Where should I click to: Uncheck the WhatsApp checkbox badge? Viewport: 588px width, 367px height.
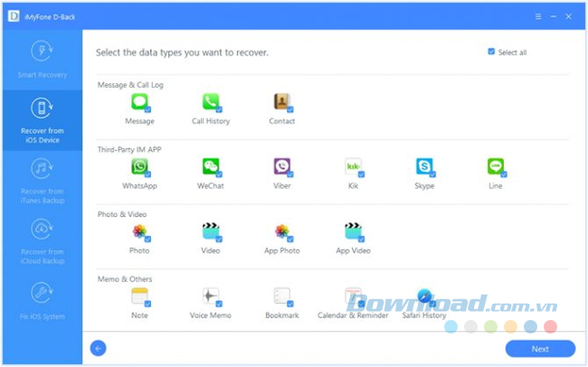click(147, 174)
